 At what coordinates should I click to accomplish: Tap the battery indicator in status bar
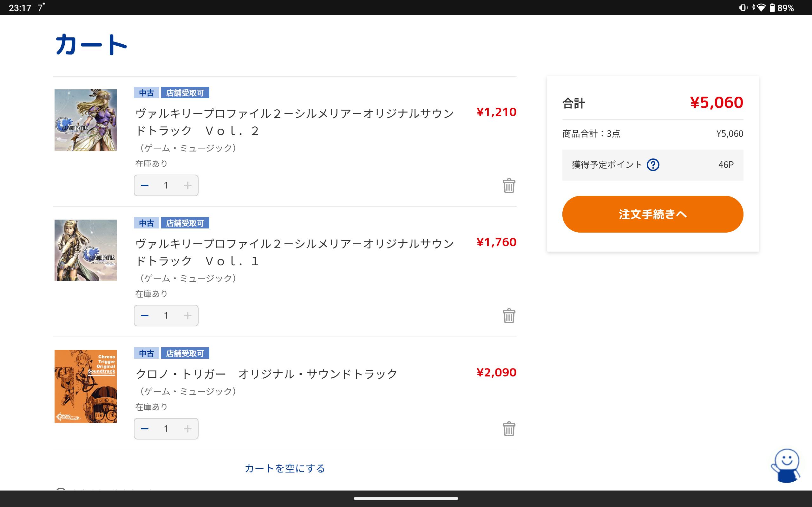pyautogui.click(x=772, y=8)
